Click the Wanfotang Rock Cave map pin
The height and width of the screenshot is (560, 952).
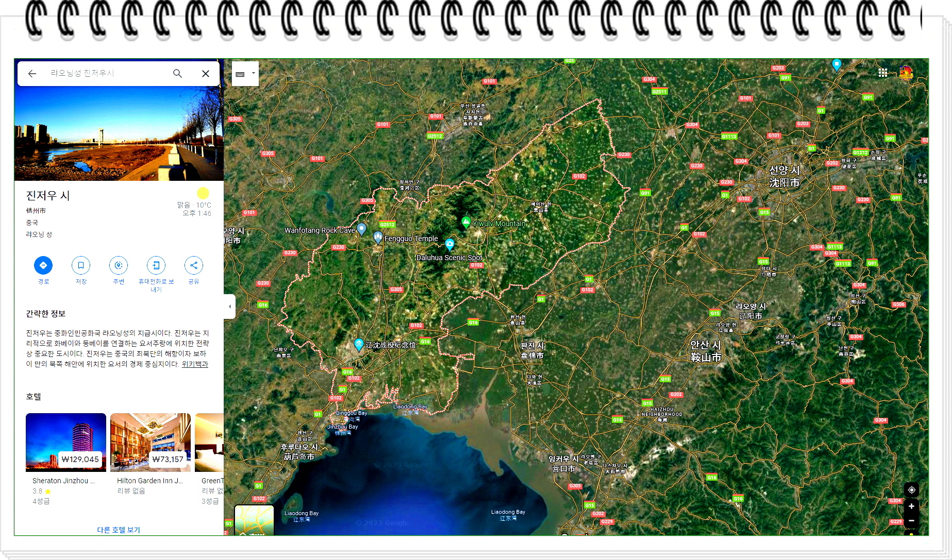click(x=362, y=229)
